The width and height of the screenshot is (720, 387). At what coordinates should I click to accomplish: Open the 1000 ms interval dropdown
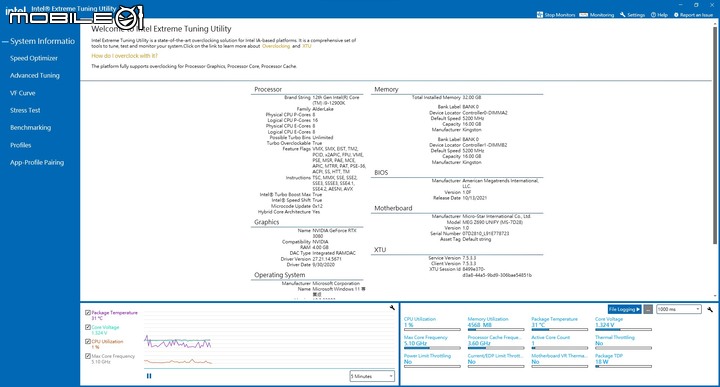coord(679,309)
